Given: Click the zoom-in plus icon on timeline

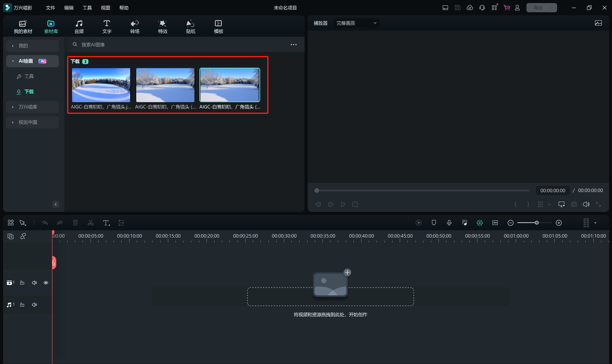Looking at the screenshot, I should click(x=558, y=223).
